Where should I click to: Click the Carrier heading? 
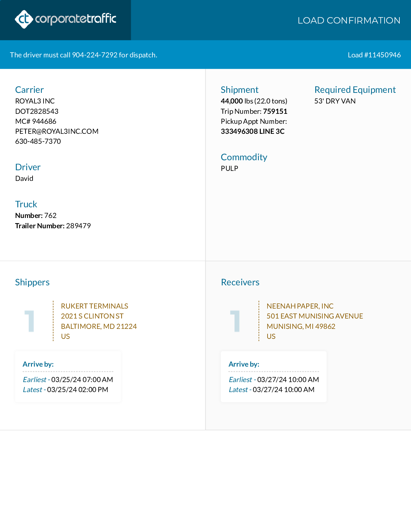[29, 90]
